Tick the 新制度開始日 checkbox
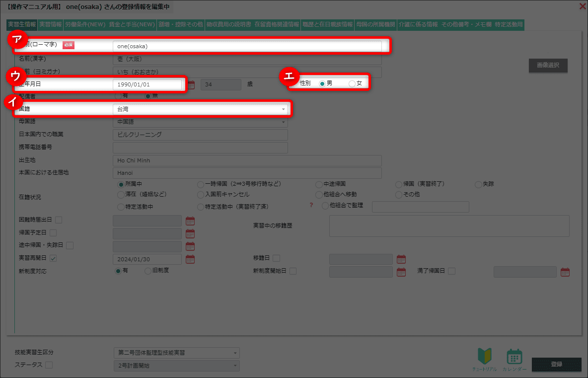 click(x=293, y=271)
